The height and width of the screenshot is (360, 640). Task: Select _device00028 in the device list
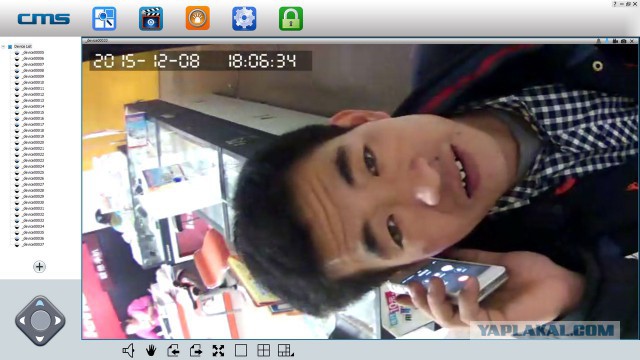point(33,191)
